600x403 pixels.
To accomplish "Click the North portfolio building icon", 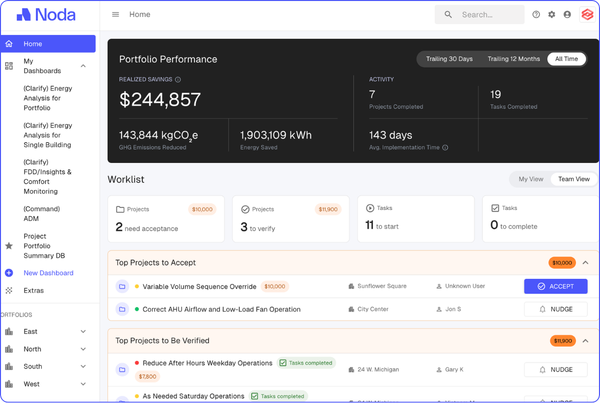I will (x=9, y=349).
